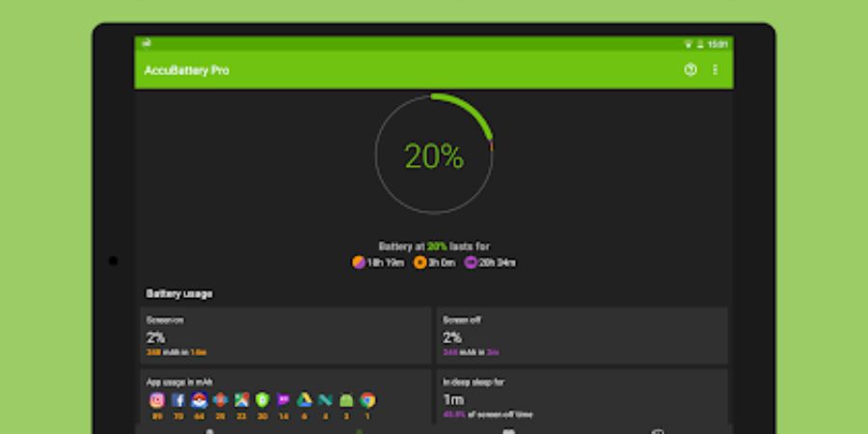
Task: Tap the purple sleep time estimate icon
Action: (x=471, y=262)
